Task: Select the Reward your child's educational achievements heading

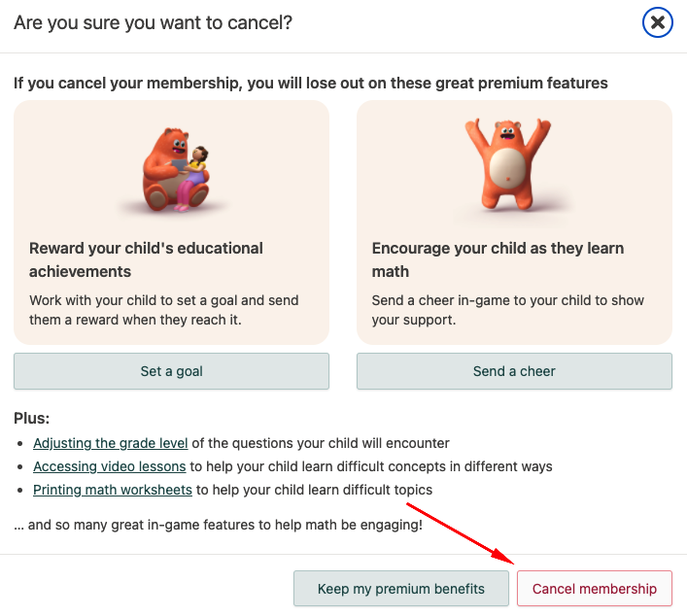Action: pos(146,259)
